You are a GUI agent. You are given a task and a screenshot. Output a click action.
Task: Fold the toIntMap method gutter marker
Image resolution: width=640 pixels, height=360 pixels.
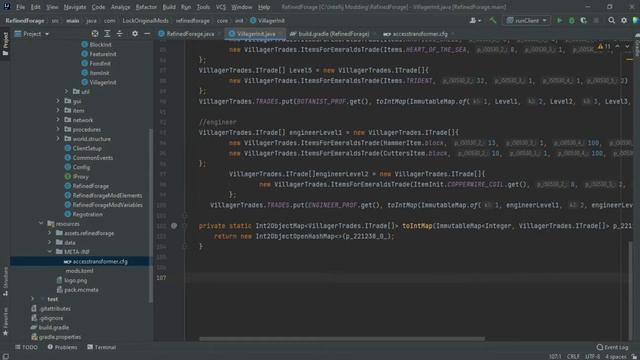(184, 226)
